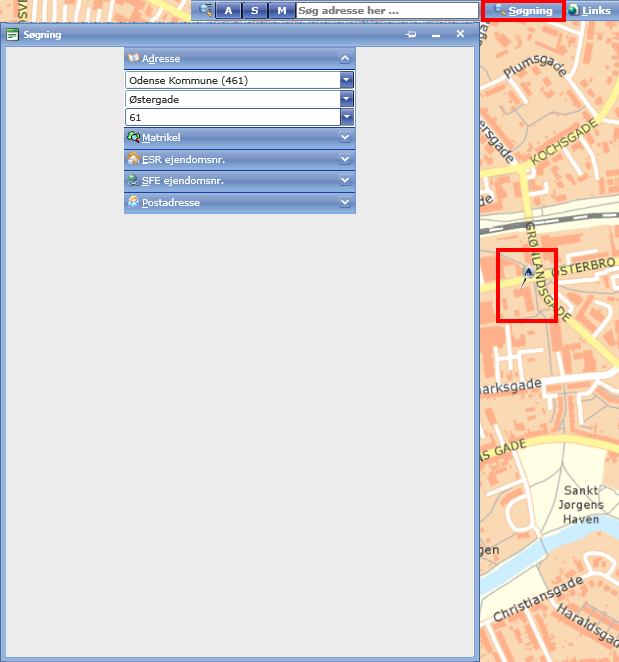Expand the Postadresse chevron
Viewport: 619px width, 662px height.
click(345, 202)
